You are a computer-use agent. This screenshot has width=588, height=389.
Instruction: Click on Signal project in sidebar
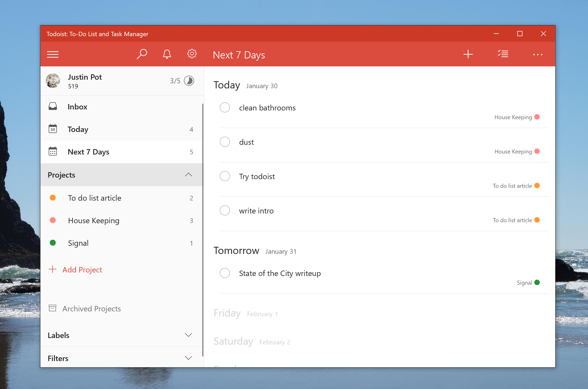[79, 243]
